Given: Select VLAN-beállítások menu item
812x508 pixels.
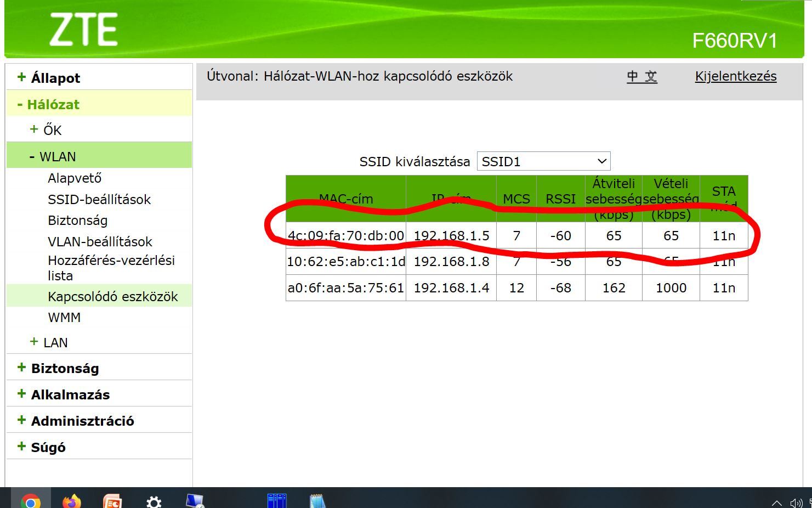Looking at the screenshot, I should click(x=100, y=241).
